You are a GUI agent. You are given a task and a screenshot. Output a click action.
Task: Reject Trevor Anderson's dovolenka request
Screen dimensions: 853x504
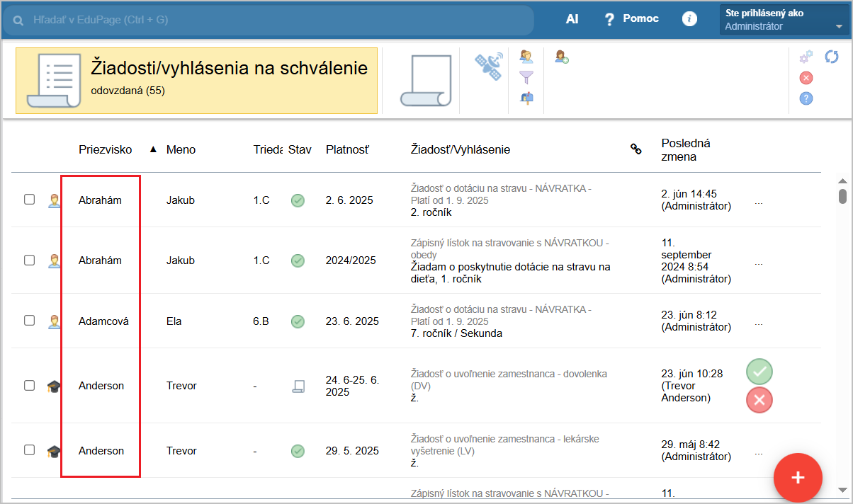tap(759, 400)
